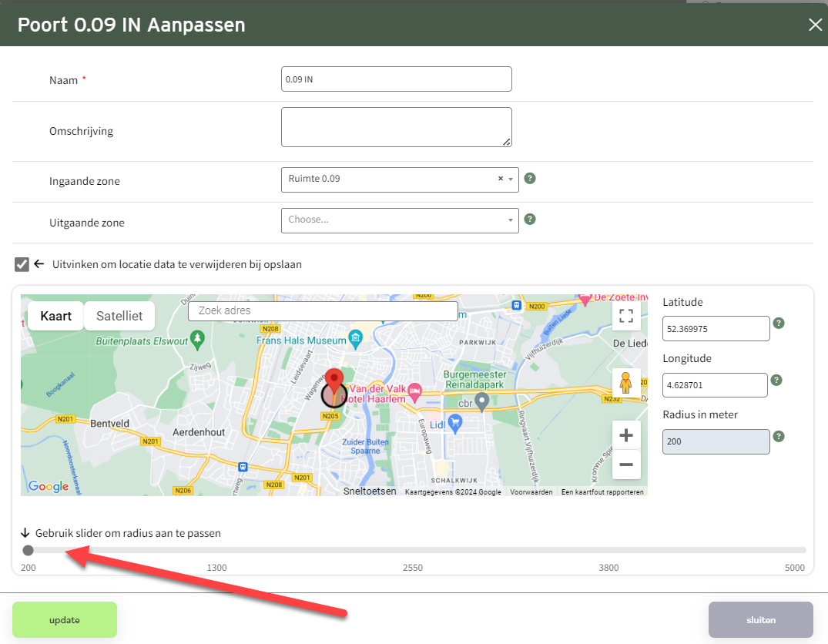
Task: Click the sluiten button
Action: click(760, 619)
